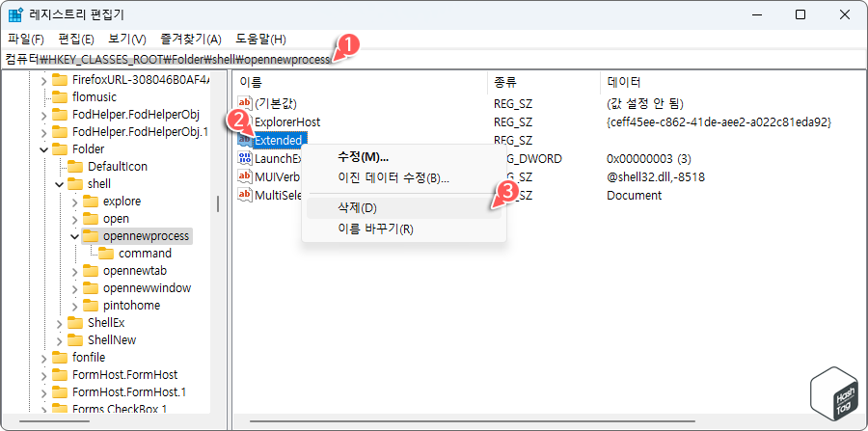Click the ShellEx key folder icon

75,323
